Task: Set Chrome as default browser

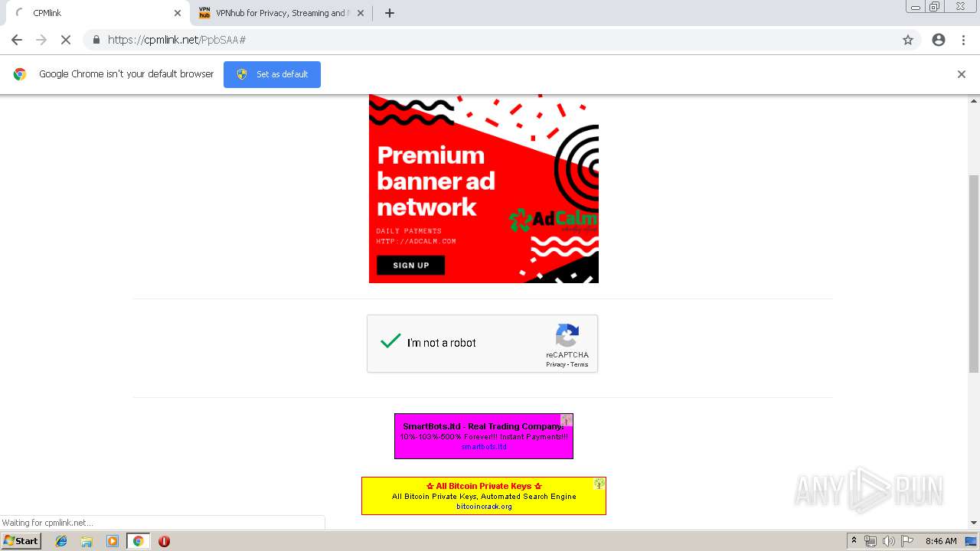Action: tap(272, 74)
